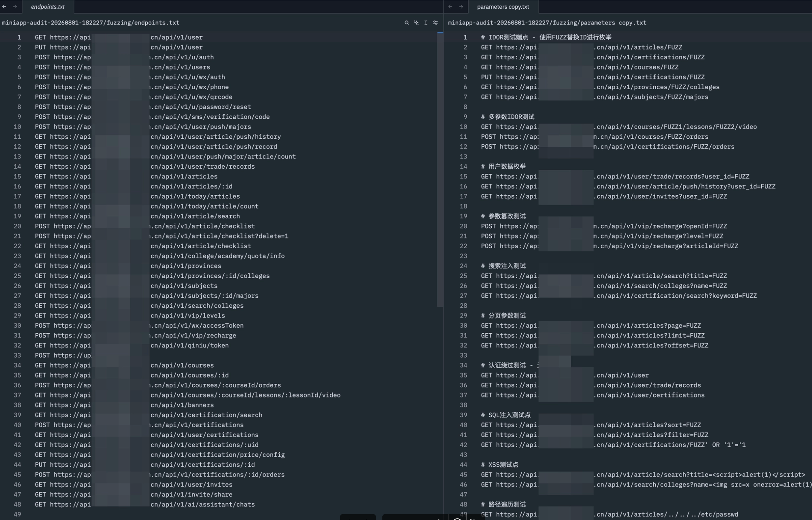Click the "/api/v1/articles?sort=FUZZ" line

coord(591,425)
